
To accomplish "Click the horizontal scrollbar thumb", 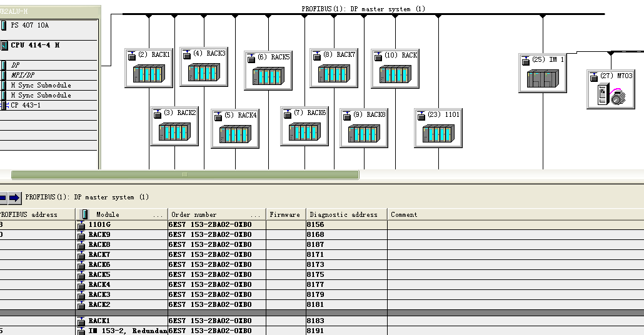I will tap(185, 174).
